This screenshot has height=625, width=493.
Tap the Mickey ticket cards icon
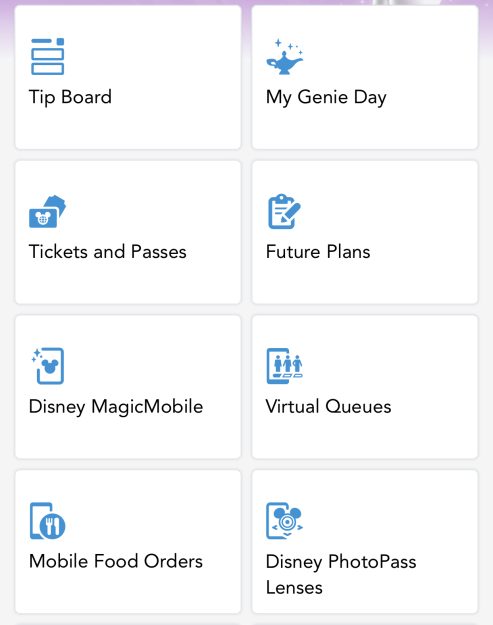tap(47, 211)
